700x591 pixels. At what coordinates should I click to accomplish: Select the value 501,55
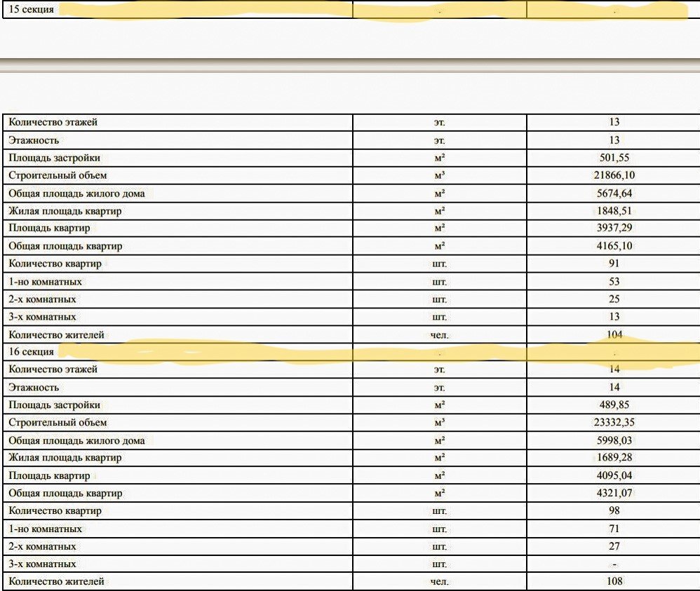pos(614,158)
